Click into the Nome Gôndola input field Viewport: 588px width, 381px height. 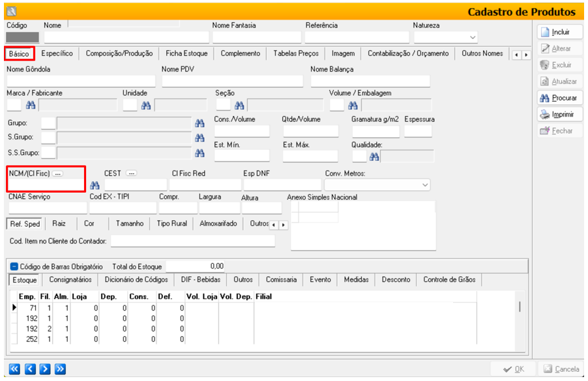81,81
